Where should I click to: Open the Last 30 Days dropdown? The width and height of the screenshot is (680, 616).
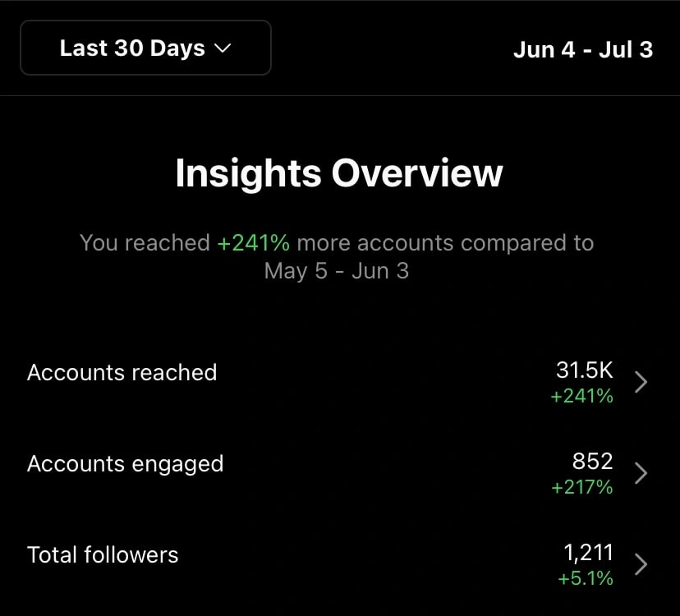coord(145,48)
